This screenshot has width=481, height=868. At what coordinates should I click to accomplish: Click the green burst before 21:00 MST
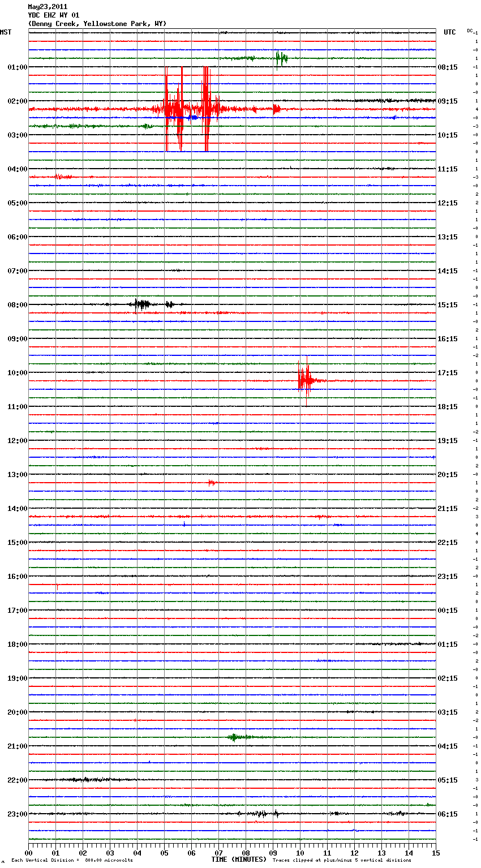click(x=238, y=737)
